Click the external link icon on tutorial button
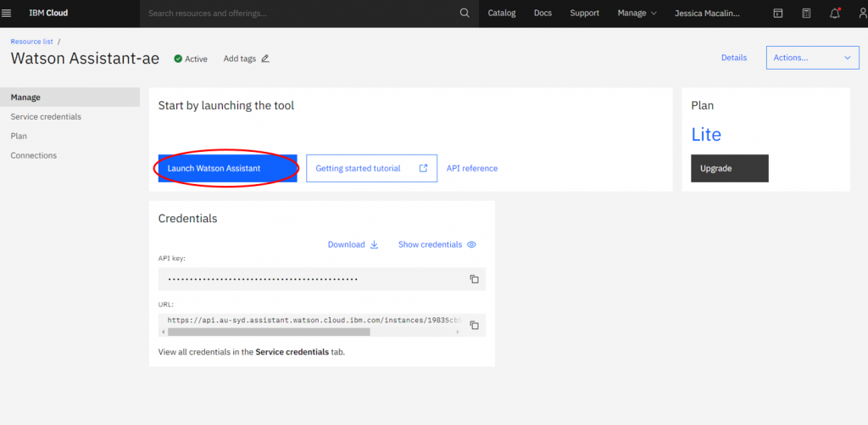Viewport: 868px width, 425px height. point(423,169)
